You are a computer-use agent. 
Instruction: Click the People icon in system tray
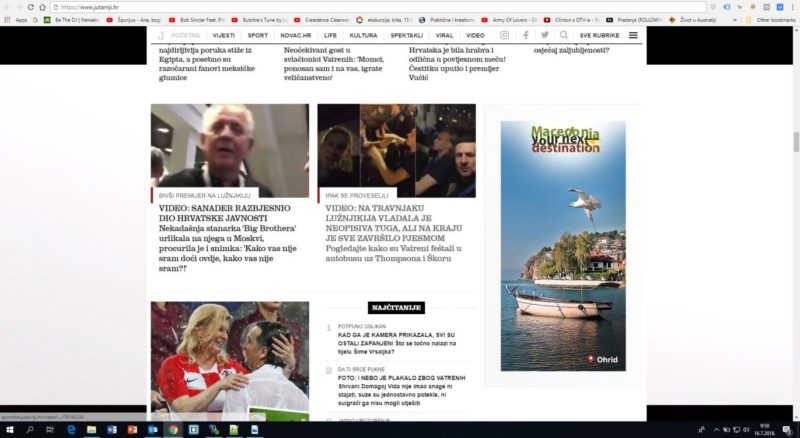click(702, 430)
